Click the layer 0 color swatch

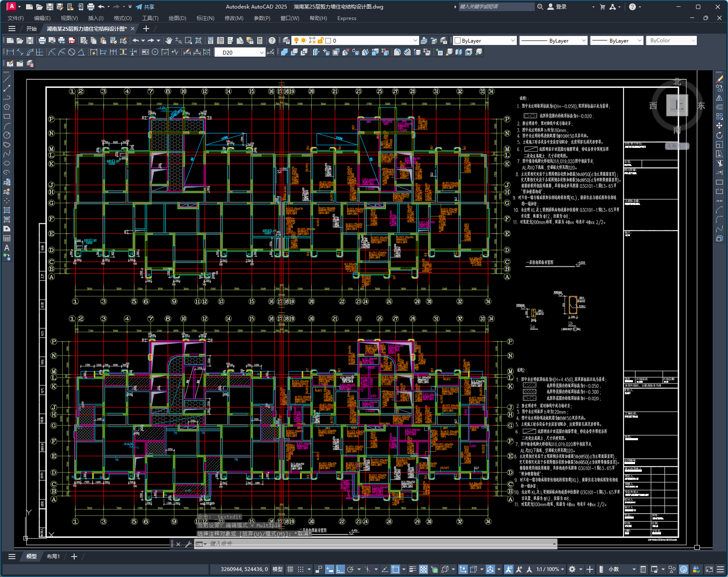[328, 40]
